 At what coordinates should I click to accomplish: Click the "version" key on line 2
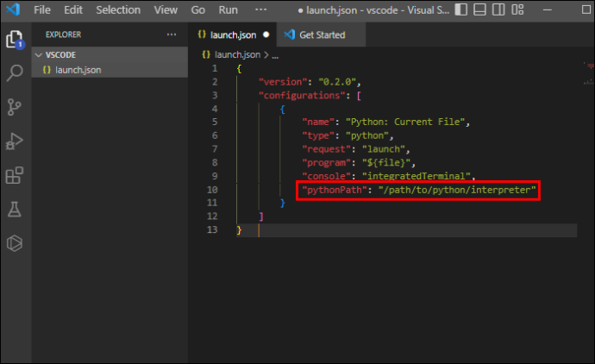(283, 82)
